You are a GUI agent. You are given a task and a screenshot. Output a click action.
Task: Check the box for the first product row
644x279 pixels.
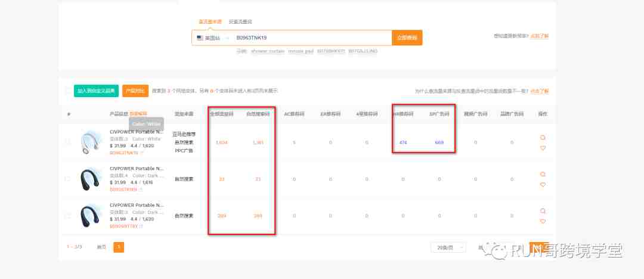click(67, 142)
